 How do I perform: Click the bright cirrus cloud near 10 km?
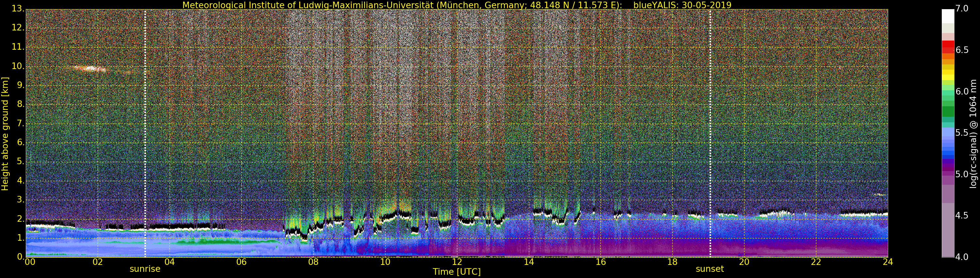(90, 69)
